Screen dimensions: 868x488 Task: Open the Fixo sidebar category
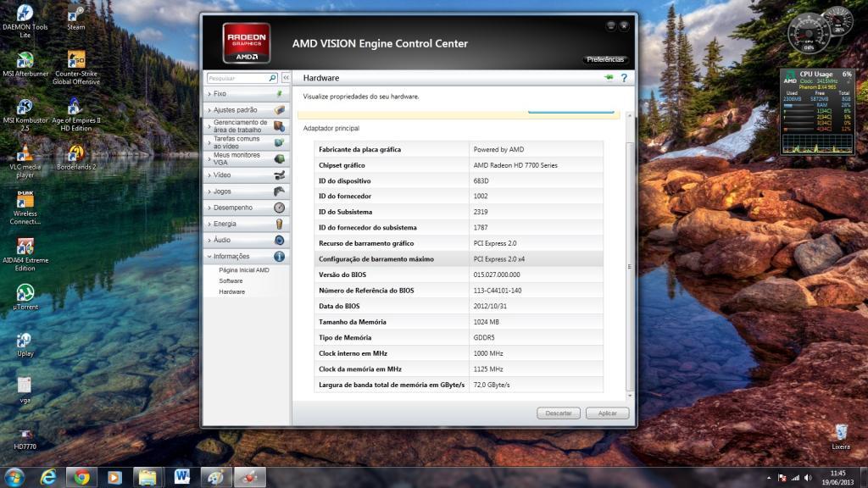point(246,94)
